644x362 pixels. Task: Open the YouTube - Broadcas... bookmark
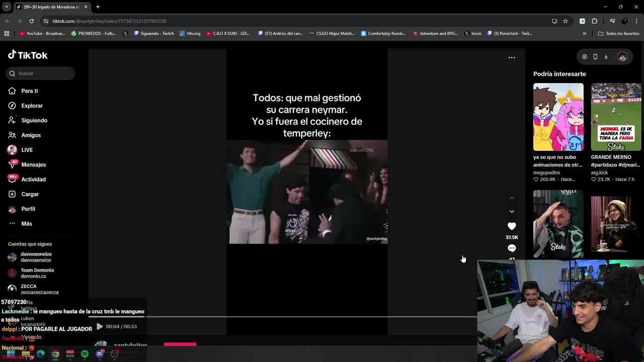click(42, 34)
